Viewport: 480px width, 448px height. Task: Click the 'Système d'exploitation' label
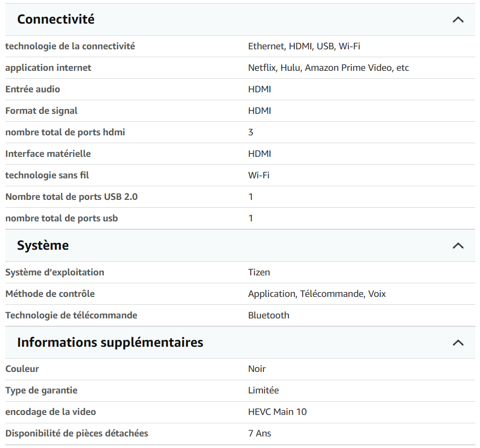(55, 272)
